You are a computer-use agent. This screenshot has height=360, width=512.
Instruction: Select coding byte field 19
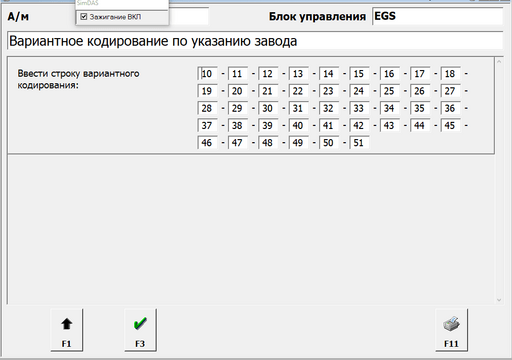click(x=207, y=91)
